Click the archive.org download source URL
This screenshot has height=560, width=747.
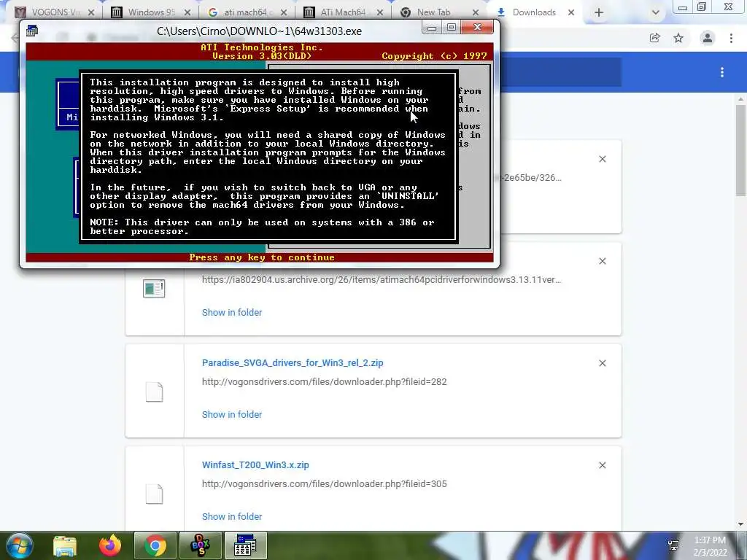click(382, 279)
